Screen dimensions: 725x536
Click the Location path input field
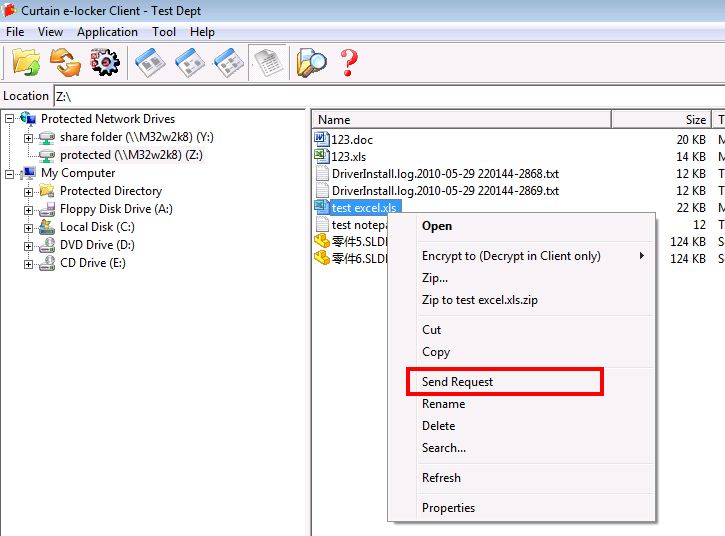[x=389, y=96]
